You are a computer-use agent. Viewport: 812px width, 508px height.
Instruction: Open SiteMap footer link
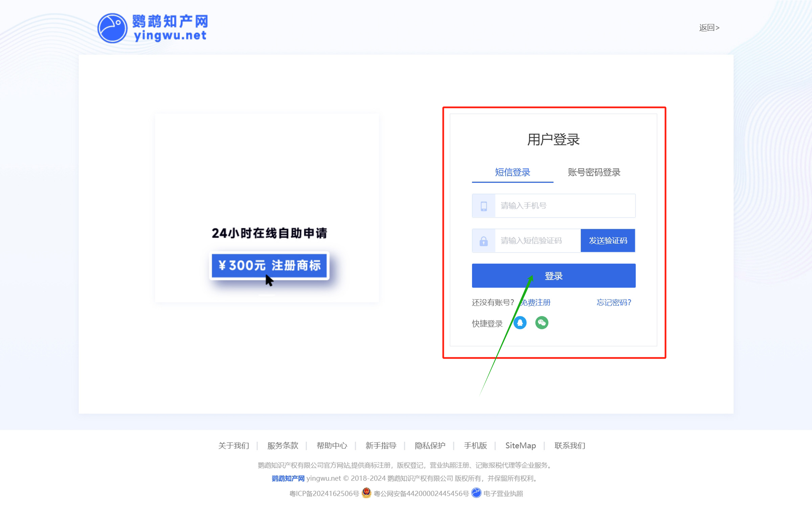[520, 446]
